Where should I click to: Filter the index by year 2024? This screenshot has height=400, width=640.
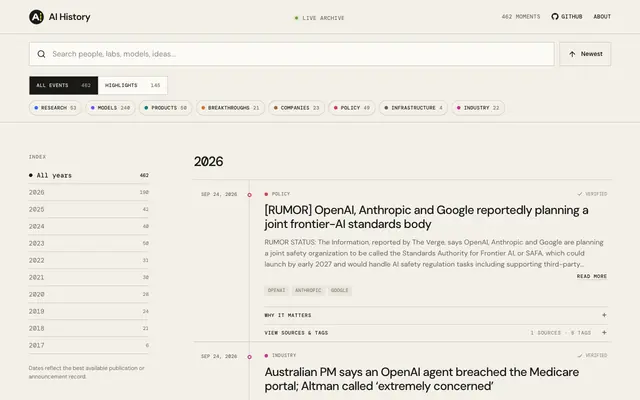pyautogui.click(x=89, y=227)
